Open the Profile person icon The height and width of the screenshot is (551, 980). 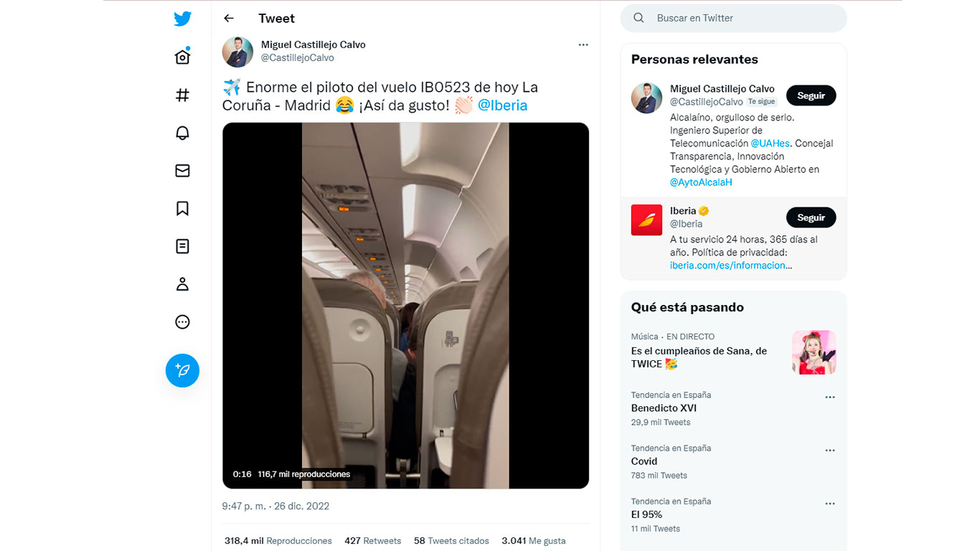click(x=183, y=284)
